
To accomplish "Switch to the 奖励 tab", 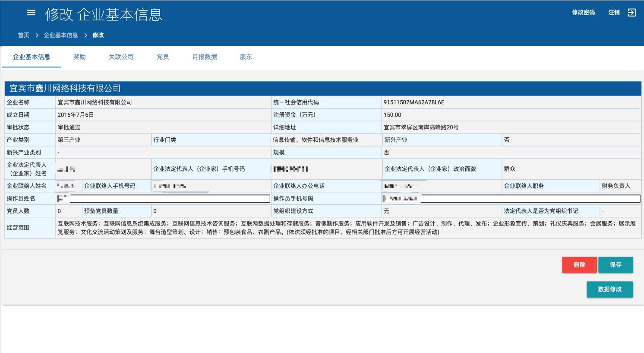I will 79,57.
